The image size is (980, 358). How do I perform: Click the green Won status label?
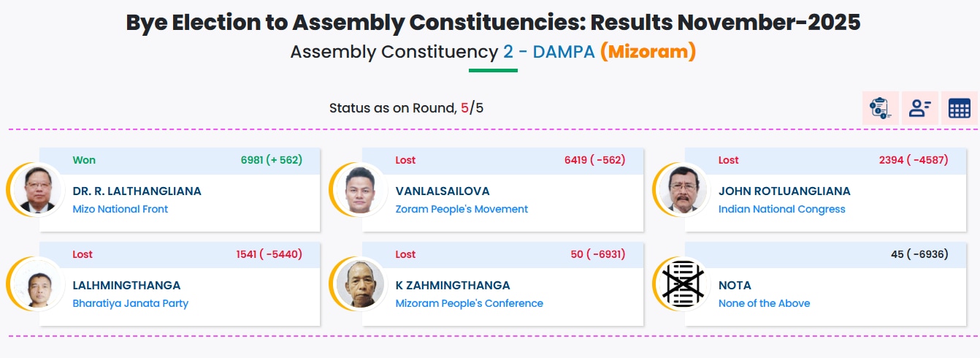pos(84,160)
